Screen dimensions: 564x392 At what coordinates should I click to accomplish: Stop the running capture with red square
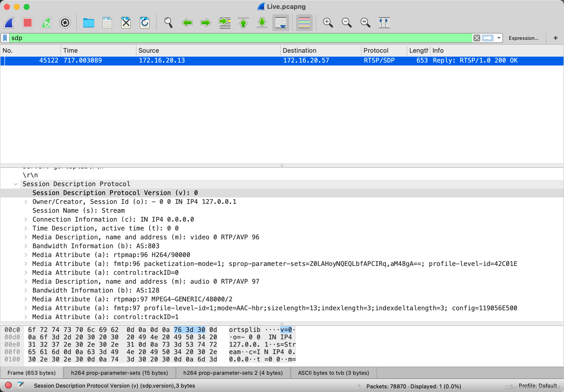pos(28,23)
